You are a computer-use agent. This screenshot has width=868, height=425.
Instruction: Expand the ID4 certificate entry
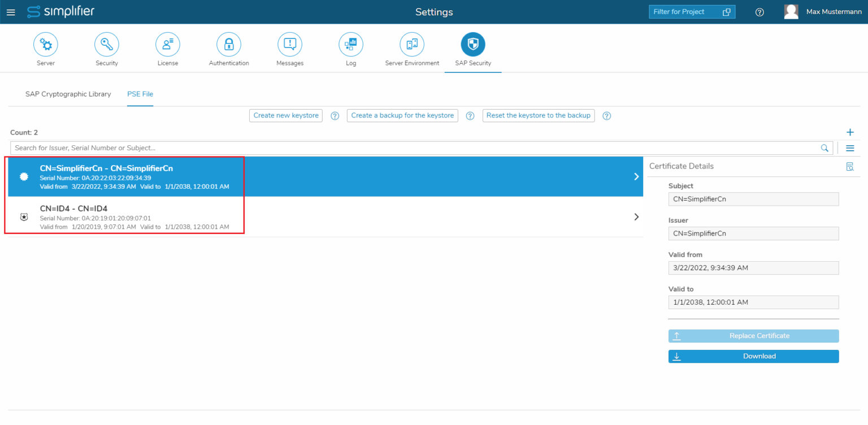click(636, 216)
